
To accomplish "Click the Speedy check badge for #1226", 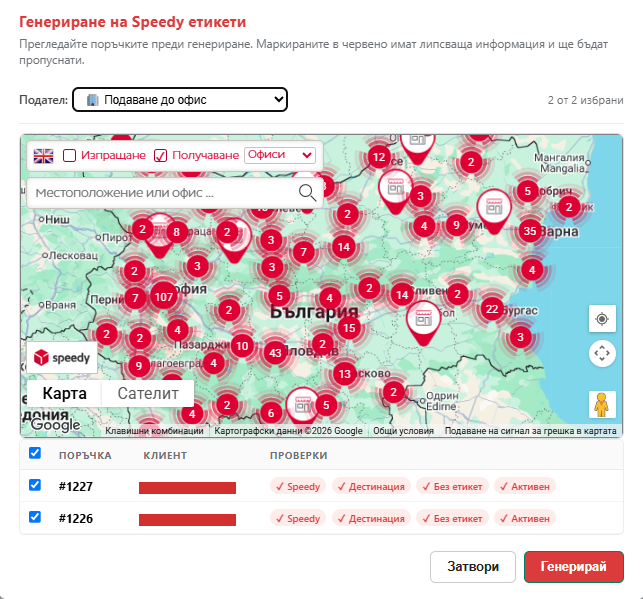I will (298, 518).
